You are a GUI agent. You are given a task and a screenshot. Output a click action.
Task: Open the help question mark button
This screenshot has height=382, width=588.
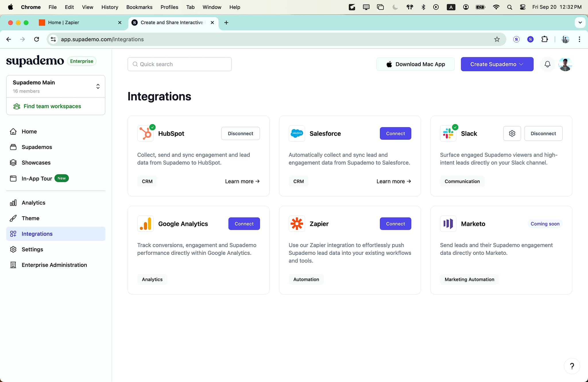(x=572, y=366)
